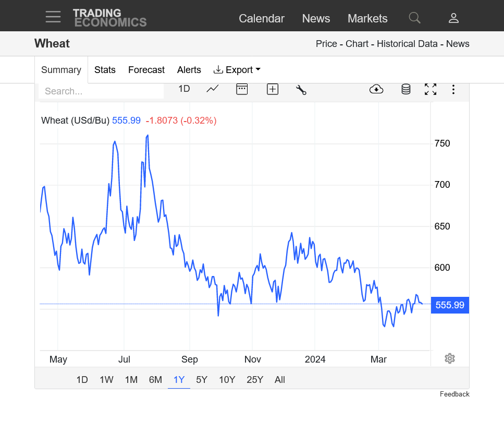The width and height of the screenshot is (504, 421).
Task: Open the user account icon
Action: 453,18
